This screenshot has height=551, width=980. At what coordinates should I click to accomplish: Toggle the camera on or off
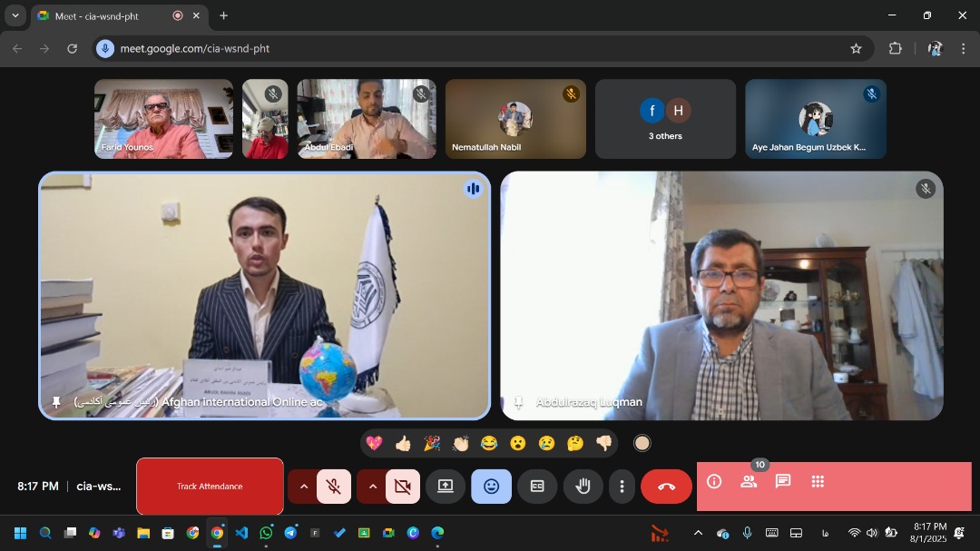click(x=403, y=487)
